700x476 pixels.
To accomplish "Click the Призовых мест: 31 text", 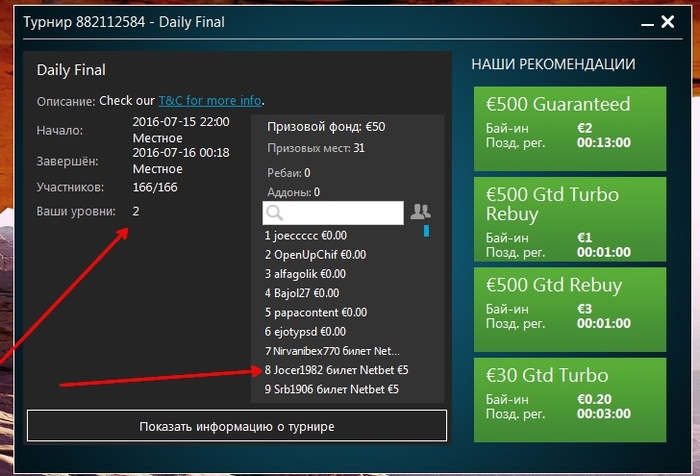I will [x=316, y=148].
